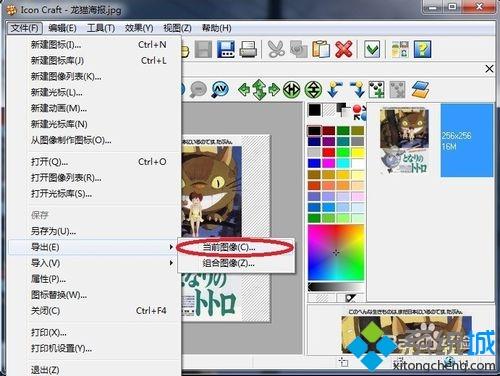The height and width of the screenshot is (376, 500).
Task: Click 另存为(U)... menu entry
Action: pos(53,231)
